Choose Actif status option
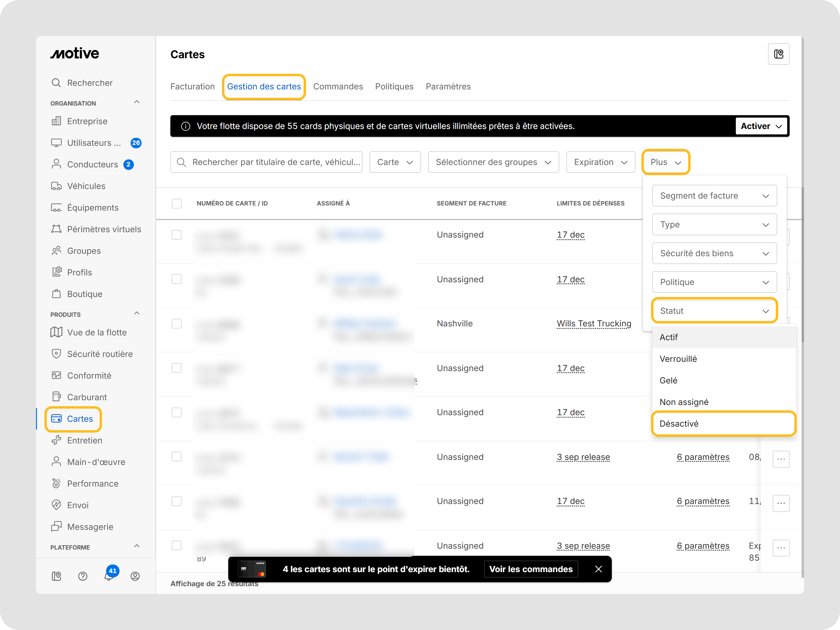Viewport: 840px width, 630px height. click(724, 337)
